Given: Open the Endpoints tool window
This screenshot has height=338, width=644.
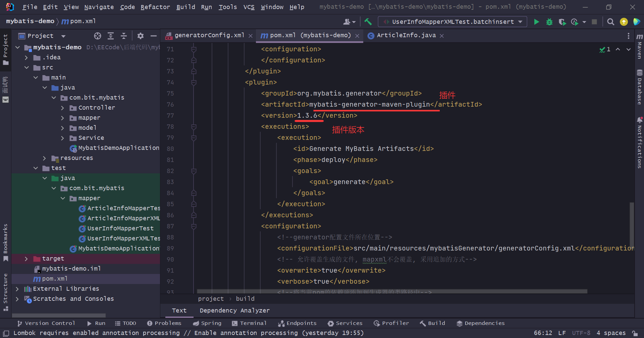Looking at the screenshot, I should 297,324.
